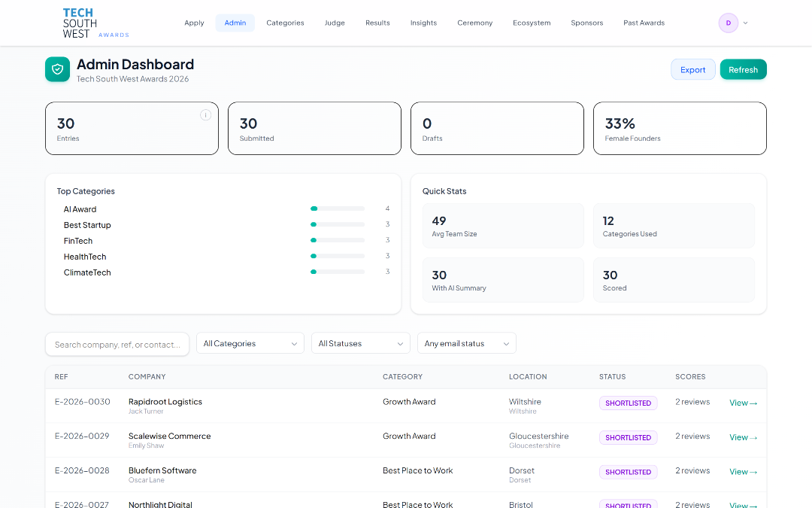Click the Scored quick stat tile
The width and height of the screenshot is (812, 508).
click(674, 280)
